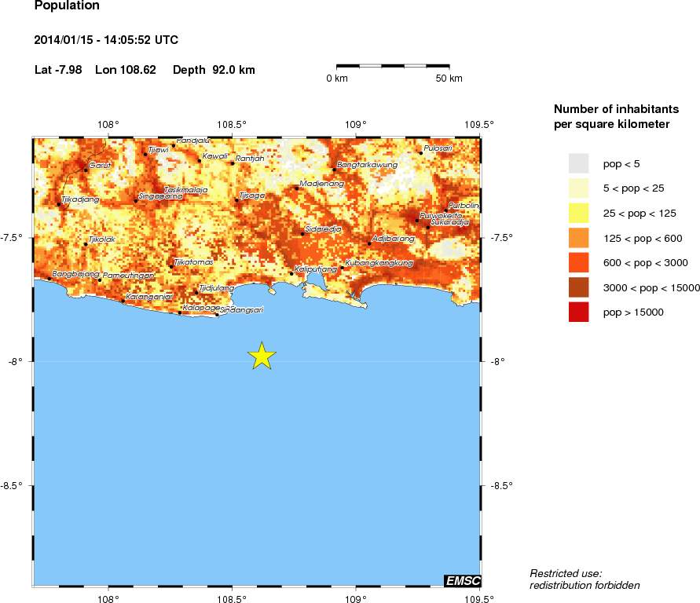Select the '600 < pop < 3000' legend swatch
This screenshot has width=700, height=603.
[x=578, y=262]
